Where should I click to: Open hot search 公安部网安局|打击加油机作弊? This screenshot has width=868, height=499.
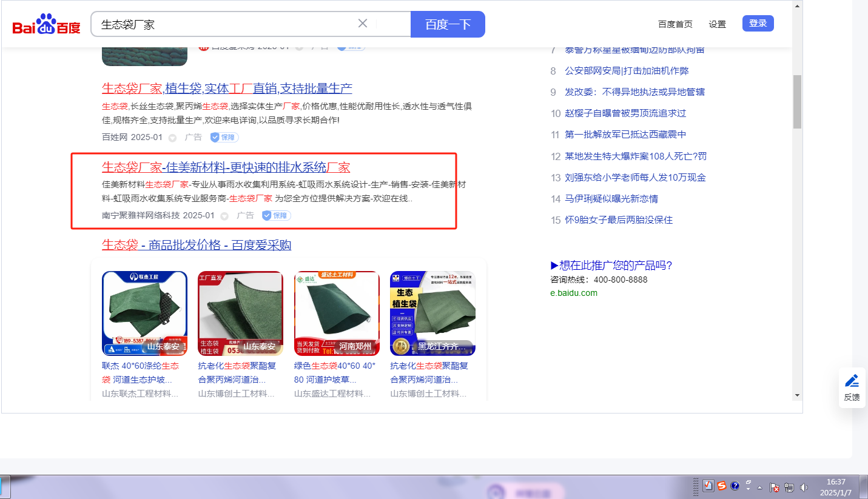pos(627,71)
